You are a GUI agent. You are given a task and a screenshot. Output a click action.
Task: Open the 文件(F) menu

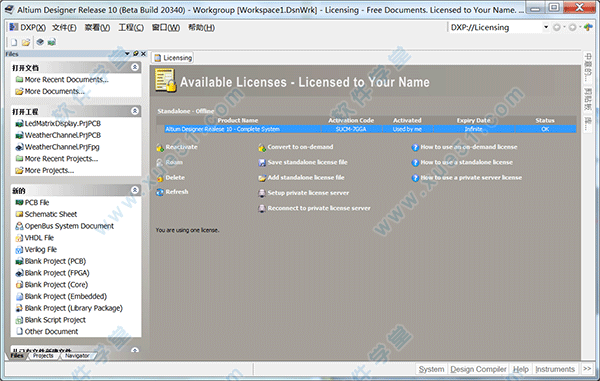[x=64, y=28]
